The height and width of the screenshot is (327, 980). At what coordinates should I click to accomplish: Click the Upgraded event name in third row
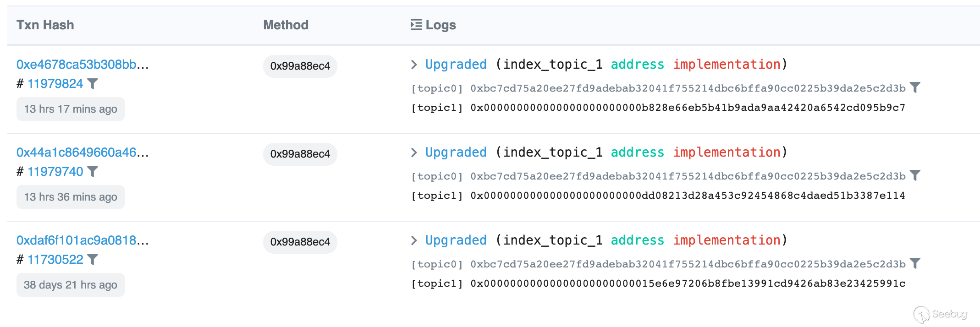[456, 240]
